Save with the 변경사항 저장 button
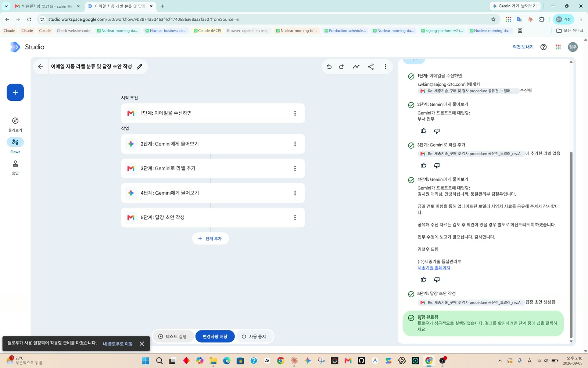This screenshot has width=588, height=368. tap(215, 336)
